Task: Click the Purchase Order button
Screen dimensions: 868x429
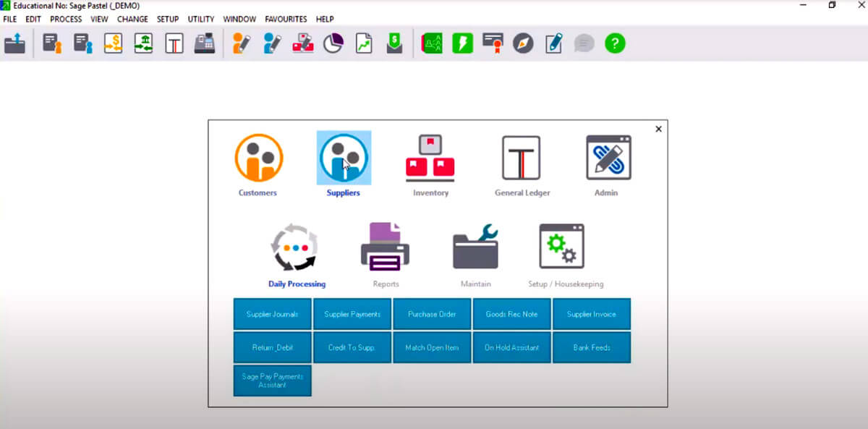Action: click(x=432, y=314)
